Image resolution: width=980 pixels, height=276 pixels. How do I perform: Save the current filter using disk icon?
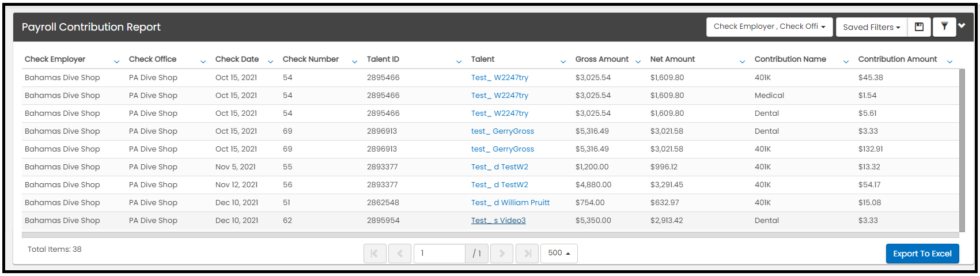pyautogui.click(x=919, y=27)
